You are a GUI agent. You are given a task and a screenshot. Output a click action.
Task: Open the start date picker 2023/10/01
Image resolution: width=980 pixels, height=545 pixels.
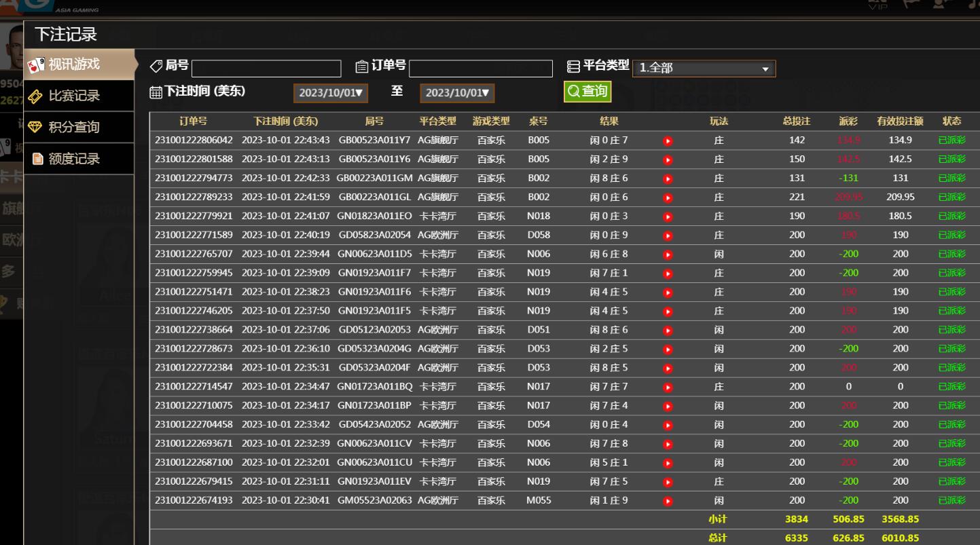(331, 93)
